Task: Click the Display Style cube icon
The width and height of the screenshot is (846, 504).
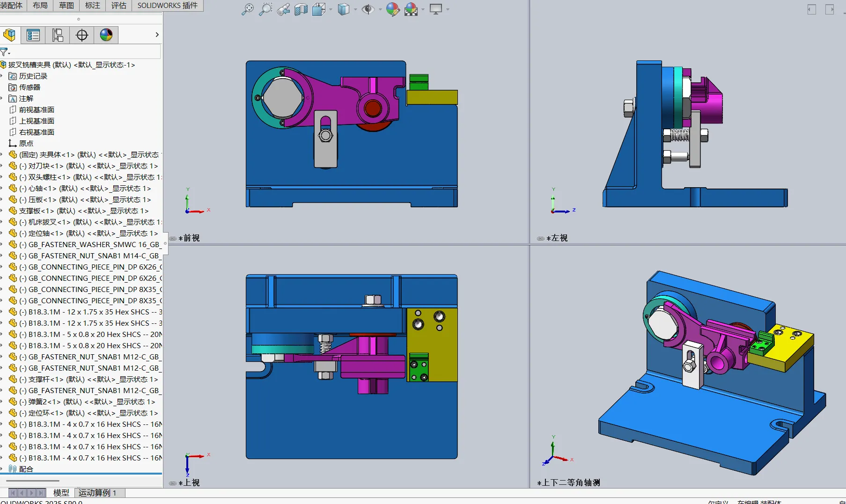Action: 344,9
